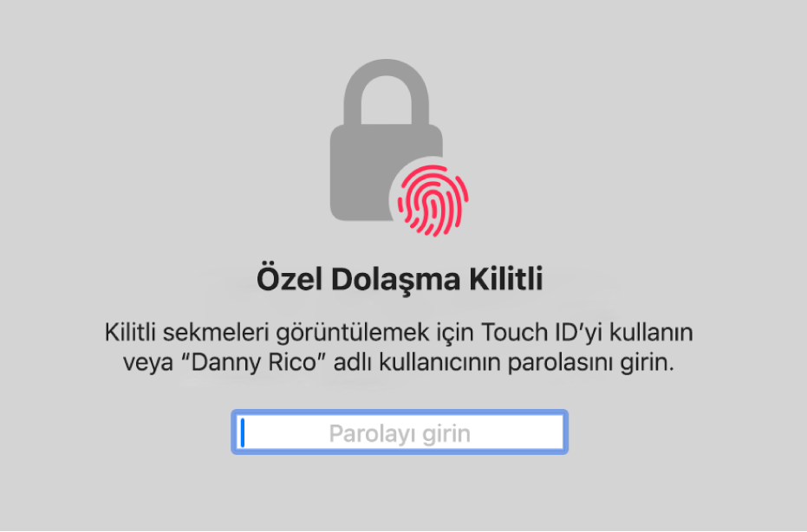Click the word "Kilitli" in the heading
This screenshot has height=532, width=807.
[506, 279]
